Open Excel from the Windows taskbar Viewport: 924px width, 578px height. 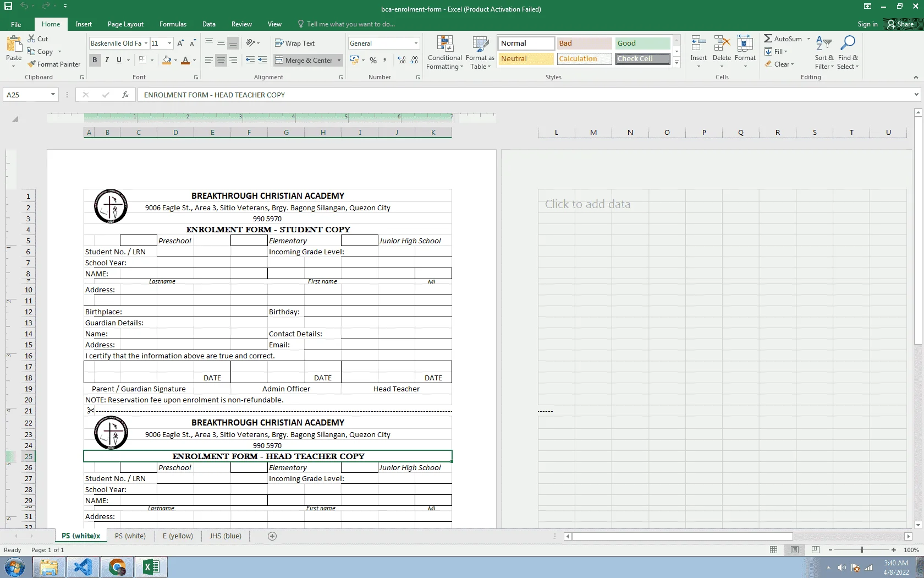coord(151,567)
